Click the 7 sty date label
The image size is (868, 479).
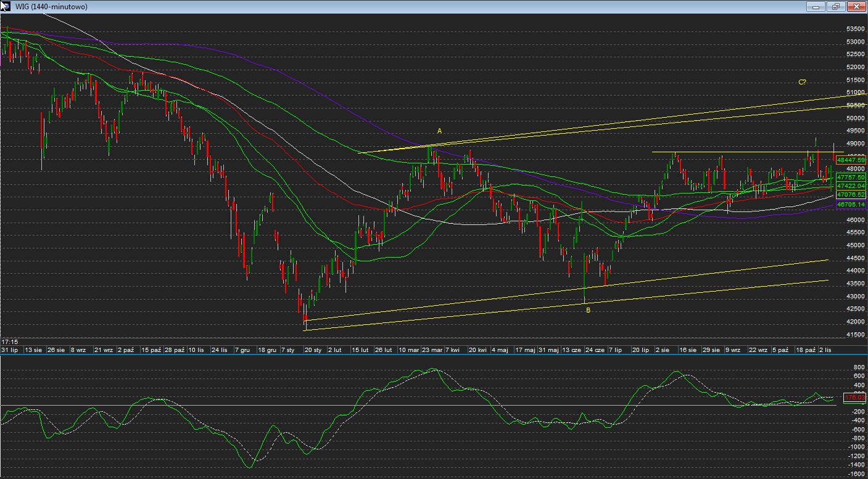pos(288,350)
